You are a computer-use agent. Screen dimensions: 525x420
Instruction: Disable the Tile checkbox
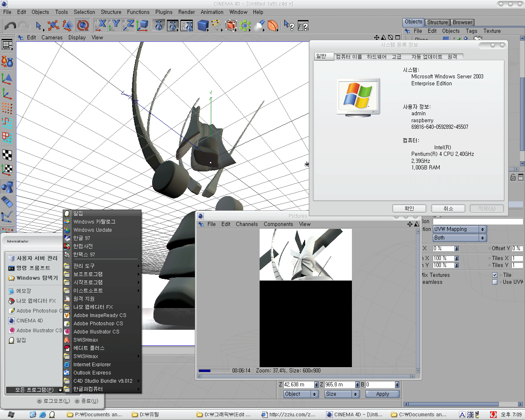click(495, 275)
